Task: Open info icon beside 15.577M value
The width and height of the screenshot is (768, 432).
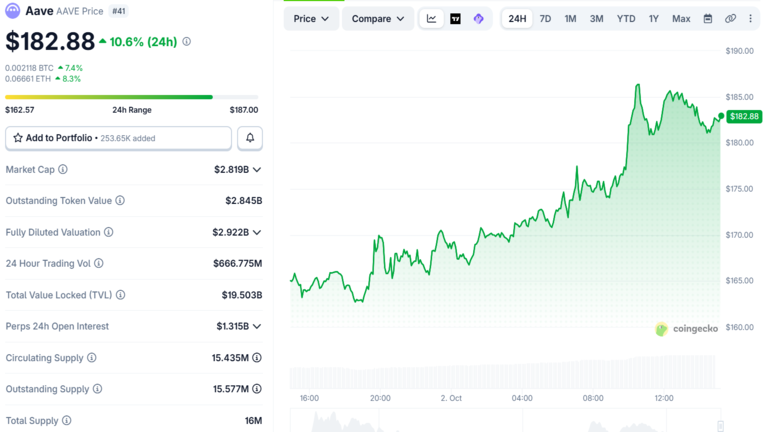Action: pos(257,389)
